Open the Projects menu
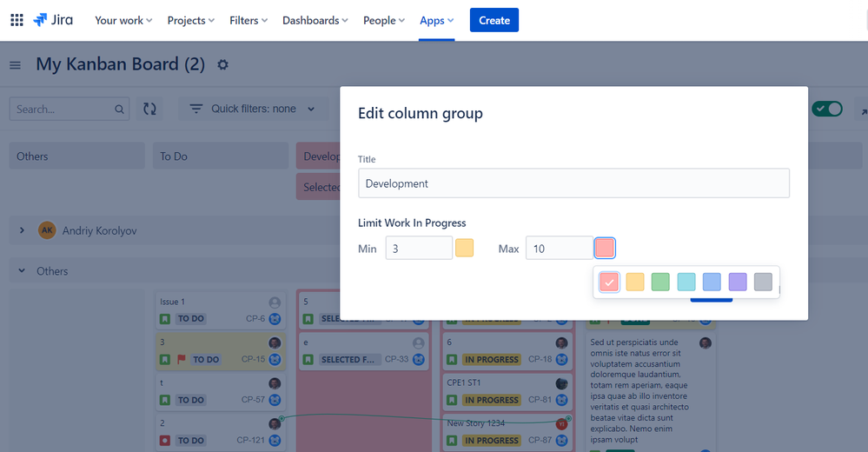The height and width of the screenshot is (452, 868). pos(191,21)
